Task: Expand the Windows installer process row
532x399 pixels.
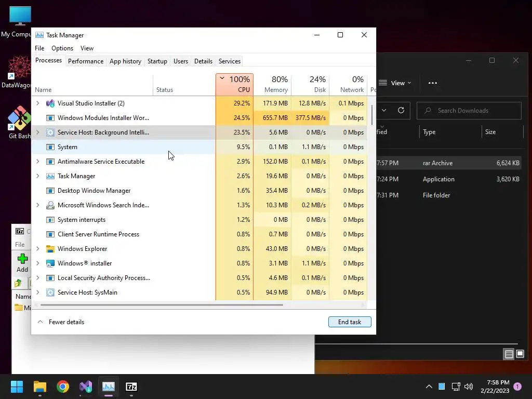Action: (x=37, y=263)
